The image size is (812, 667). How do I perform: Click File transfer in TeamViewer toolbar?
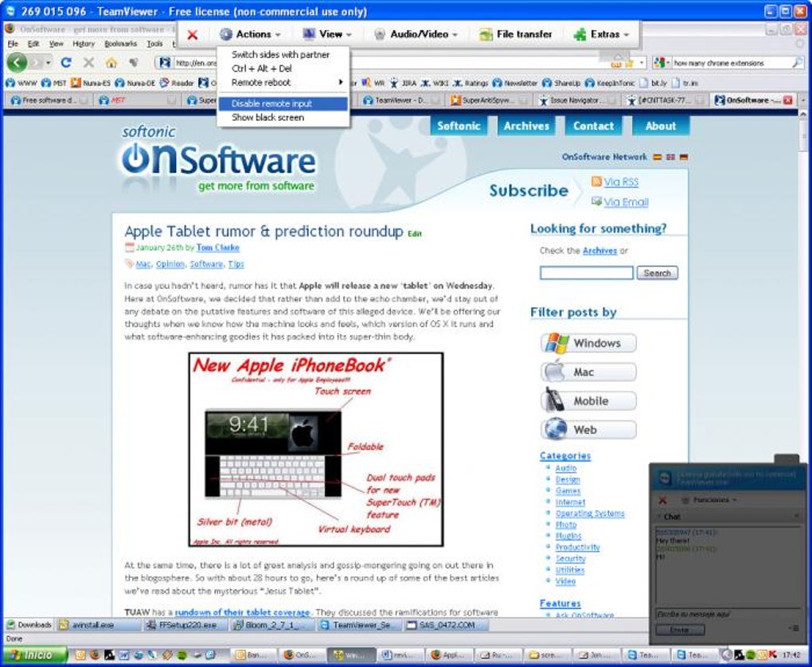point(516,34)
